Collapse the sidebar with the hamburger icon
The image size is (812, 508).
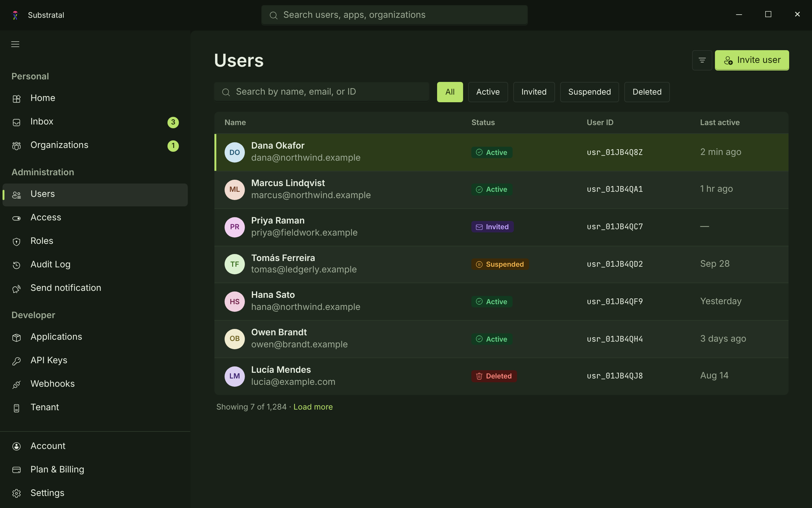click(15, 44)
